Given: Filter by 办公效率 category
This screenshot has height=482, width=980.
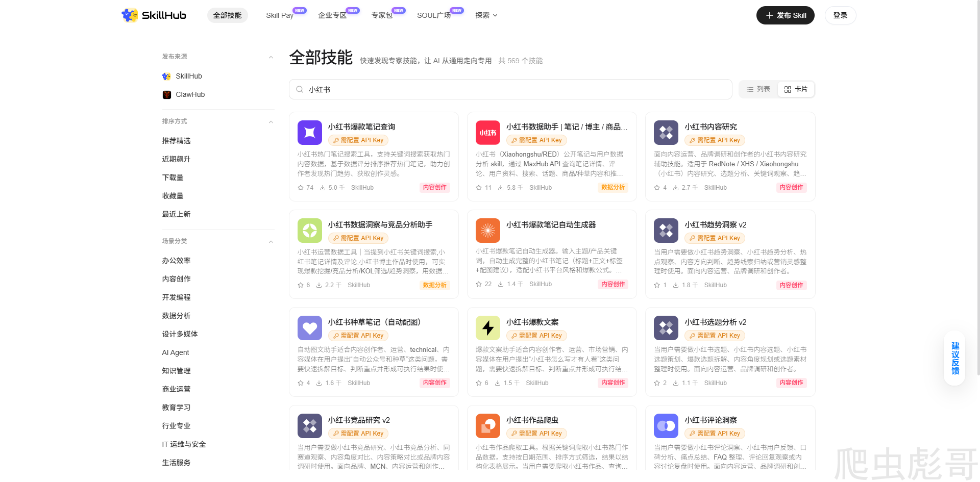Looking at the screenshot, I should tap(177, 261).
